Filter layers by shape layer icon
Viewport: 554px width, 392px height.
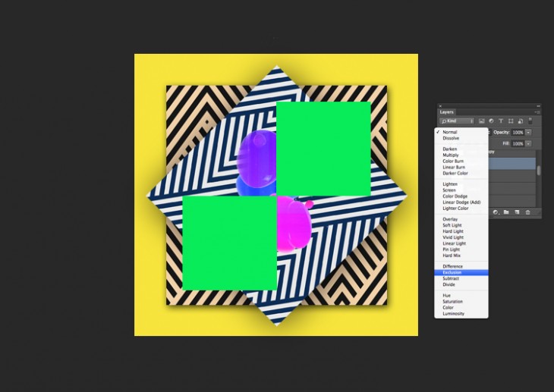click(x=511, y=121)
